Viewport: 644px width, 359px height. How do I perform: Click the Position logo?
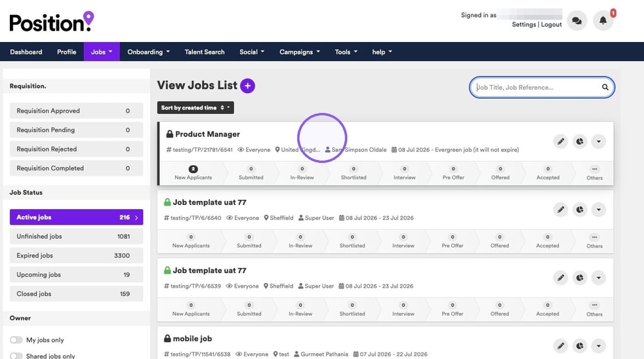(x=52, y=22)
